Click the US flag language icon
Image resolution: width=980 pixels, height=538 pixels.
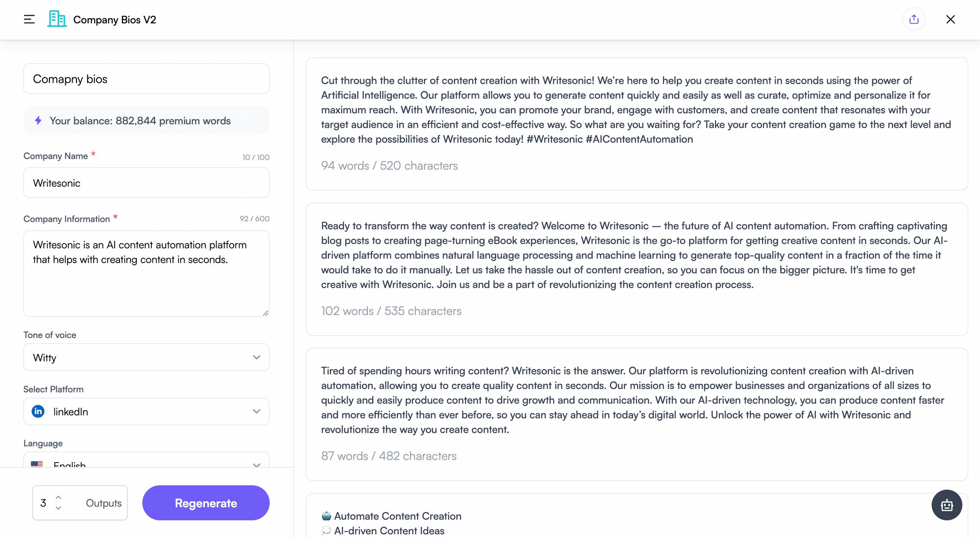point(37,464)
